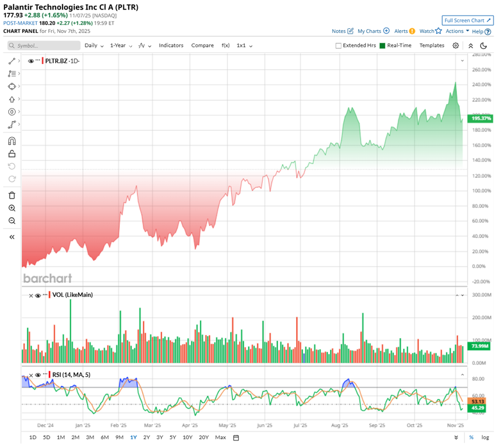Click the Notes edit icon
Image resolution: width=503 pixels, height=448 pixels.
click(x=351, y=31)
